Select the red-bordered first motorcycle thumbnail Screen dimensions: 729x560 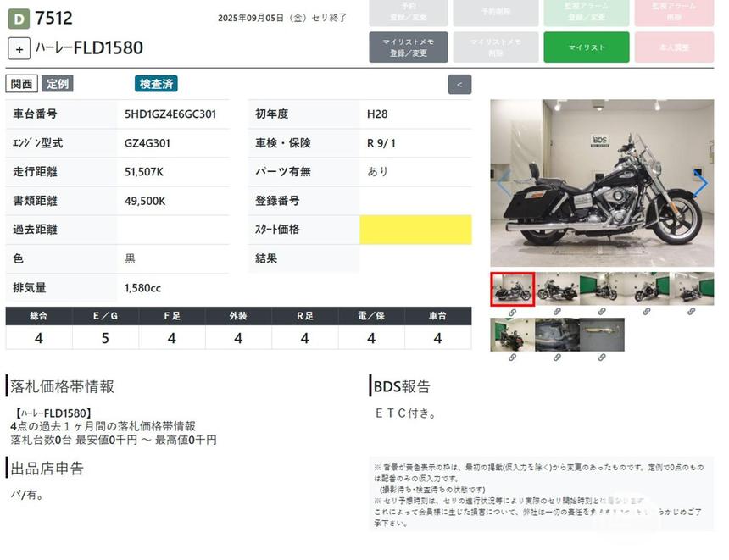pyautogui.click(x=512, y=289)
